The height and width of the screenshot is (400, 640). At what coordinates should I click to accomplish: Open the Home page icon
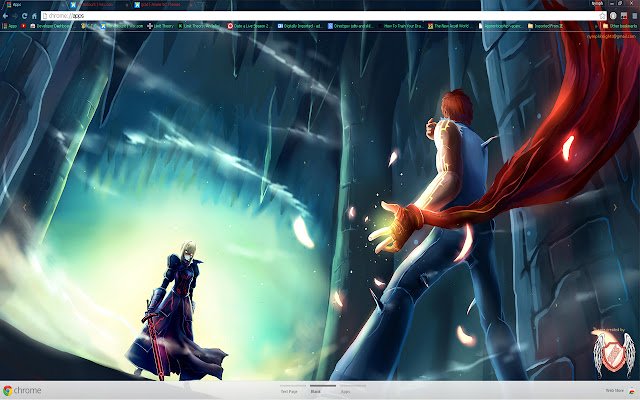[x=34, y=16]
